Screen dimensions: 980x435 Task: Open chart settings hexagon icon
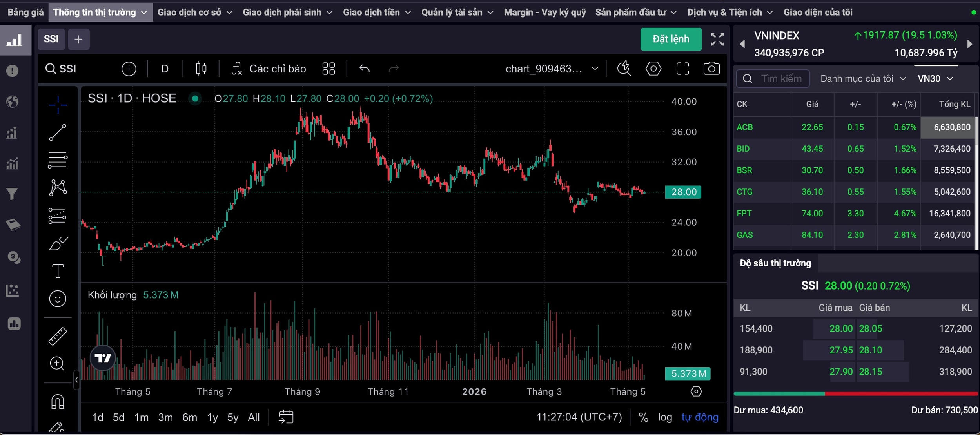coord(653,69)
